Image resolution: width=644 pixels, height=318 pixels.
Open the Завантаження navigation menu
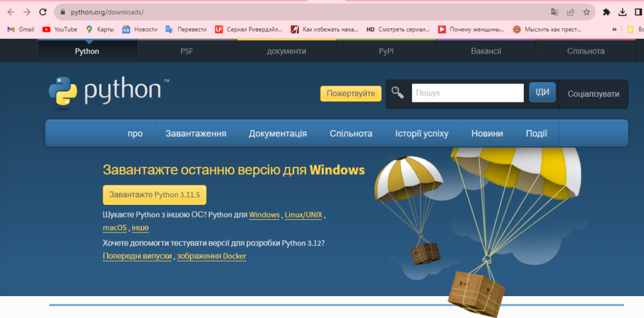(196, 133)
